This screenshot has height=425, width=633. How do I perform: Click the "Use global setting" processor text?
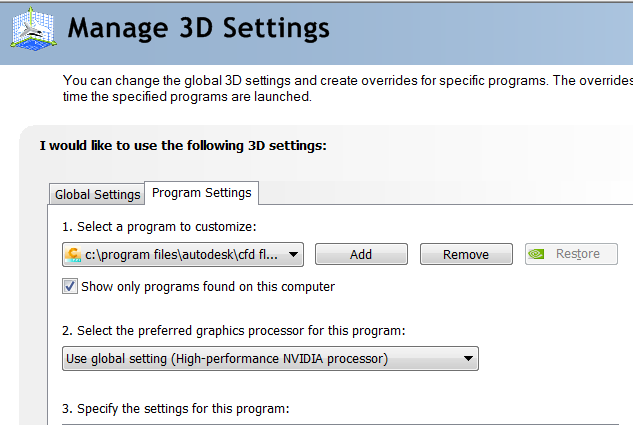point(227,359)
